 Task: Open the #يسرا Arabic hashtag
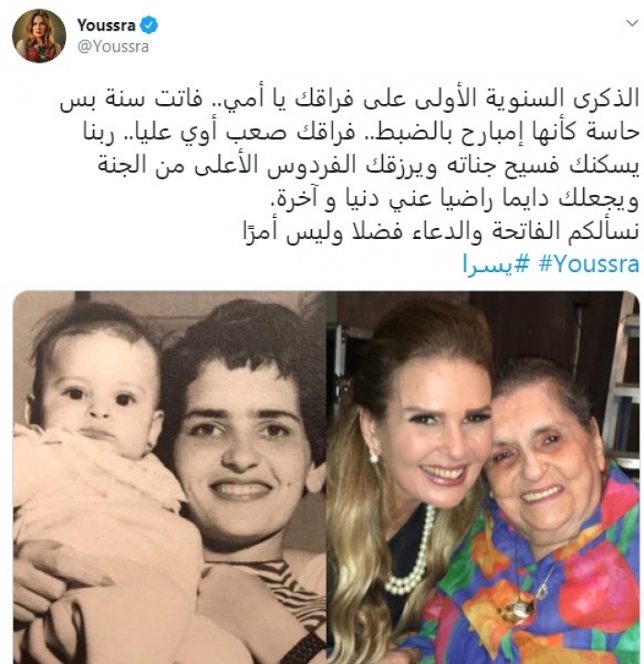click(x=496, y=265)
